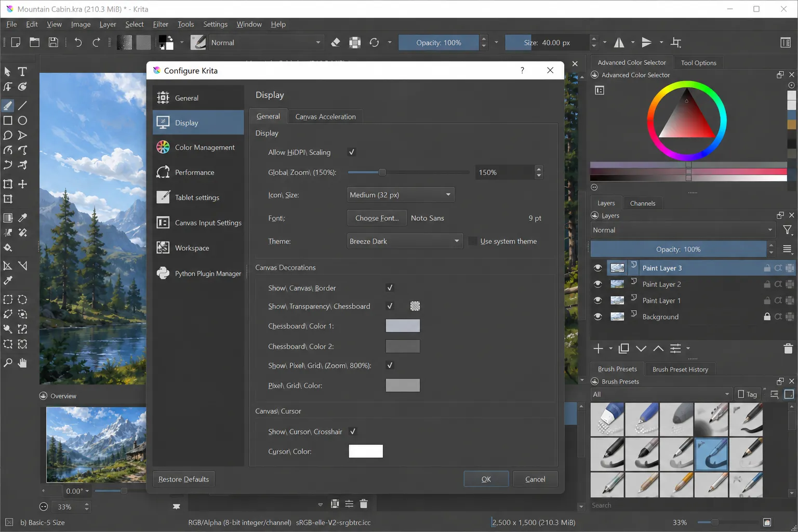Select the Text tool in toolbox
The width and height of the screenshot is (798, 532).
pyautogui.click(x=22, y=72)
